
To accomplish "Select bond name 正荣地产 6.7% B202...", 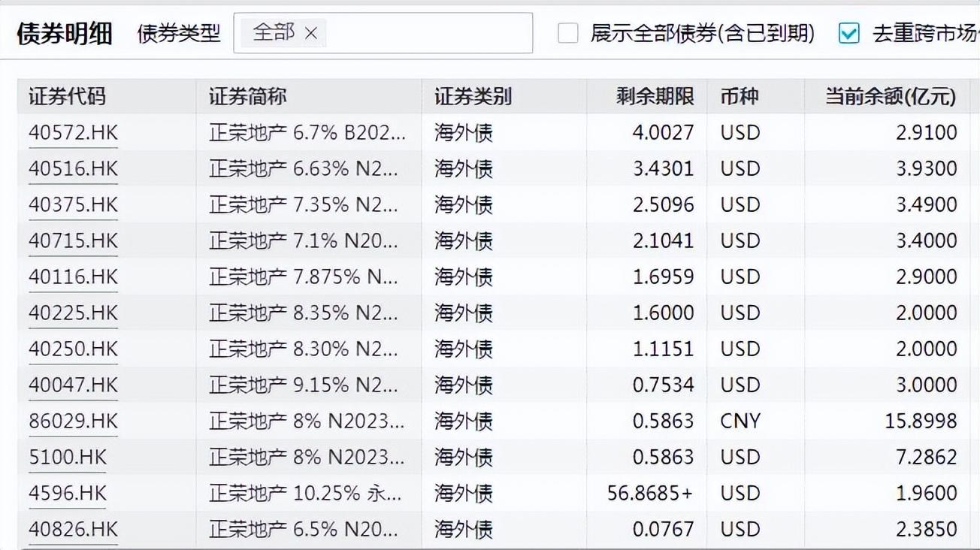I will coord(307,133).
